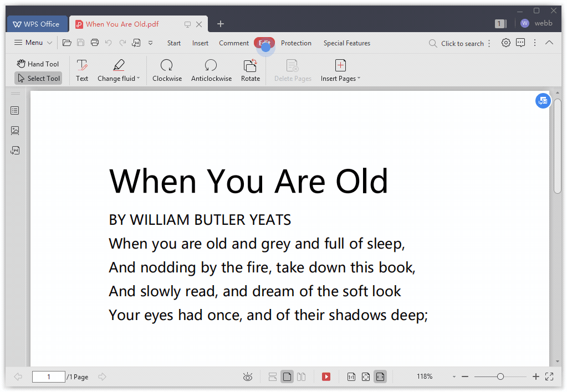Viewport: 567px width, 392px height.
Task: Open the zoom percentage dropdown arrow
Action: 454,376
